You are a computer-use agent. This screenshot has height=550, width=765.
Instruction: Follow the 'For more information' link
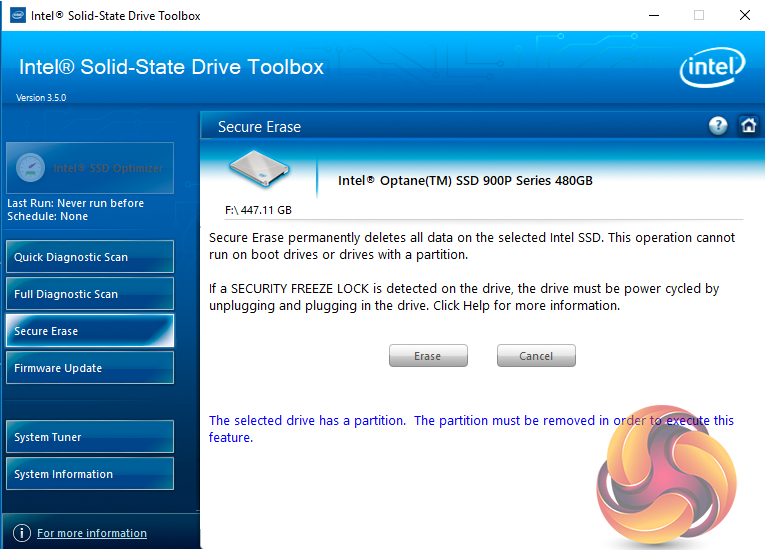92,533
